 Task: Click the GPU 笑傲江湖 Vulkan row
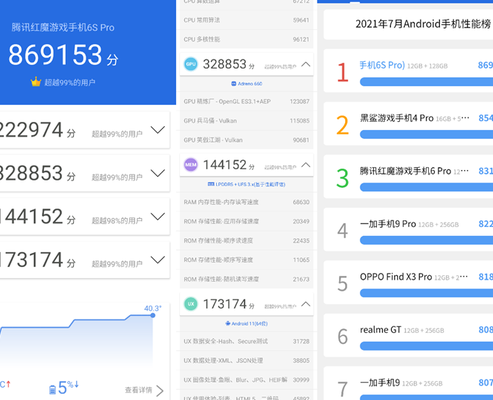coord(246,140)
